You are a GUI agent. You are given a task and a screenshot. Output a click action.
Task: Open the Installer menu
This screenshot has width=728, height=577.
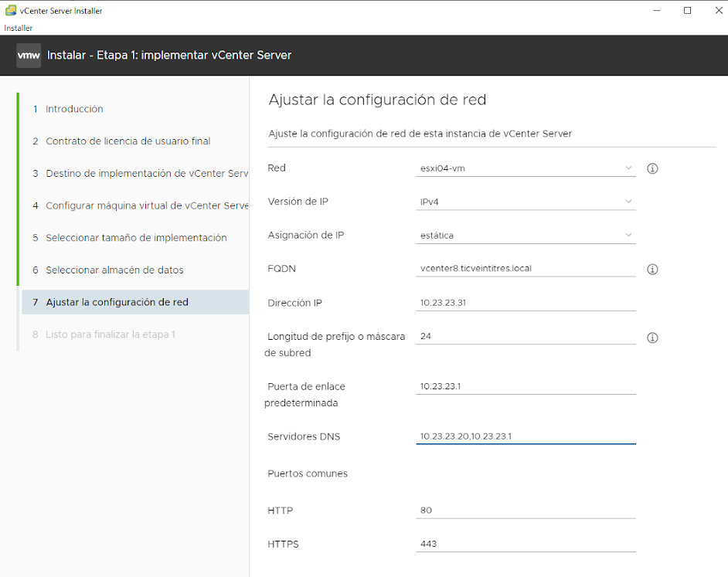pos(18,28)
